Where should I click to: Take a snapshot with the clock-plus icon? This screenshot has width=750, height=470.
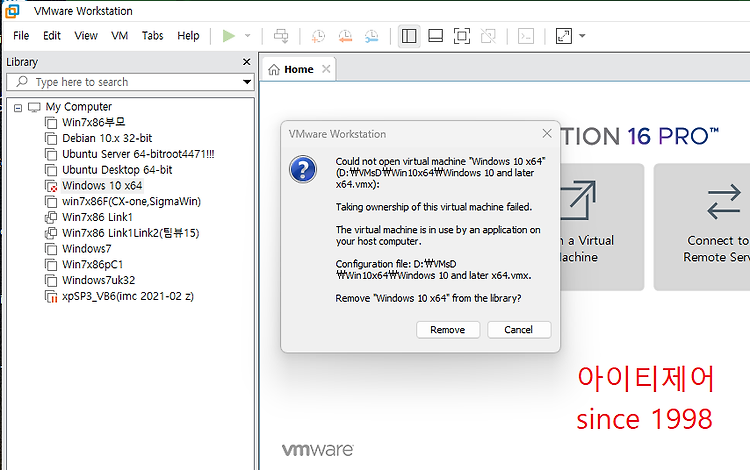pos(318,36)
